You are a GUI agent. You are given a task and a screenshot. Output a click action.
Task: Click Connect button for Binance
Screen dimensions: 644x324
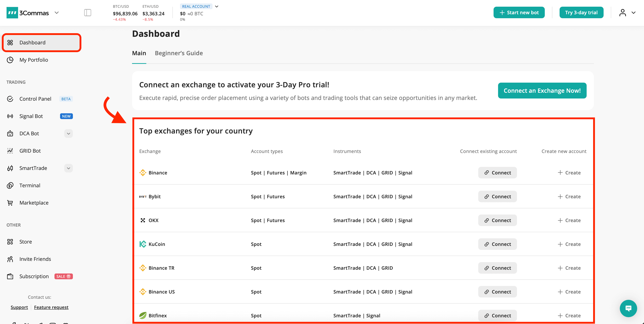pos(497,172)
